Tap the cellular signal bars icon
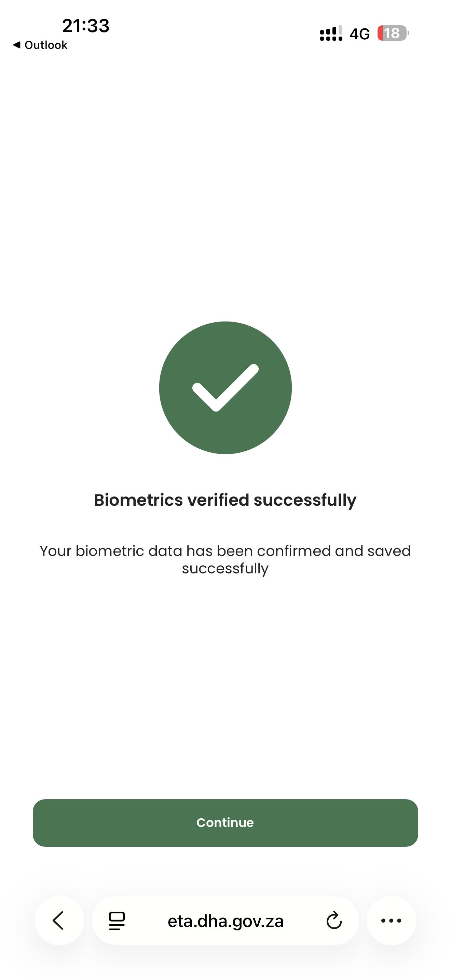451x980 pixels. coord(331,33)
